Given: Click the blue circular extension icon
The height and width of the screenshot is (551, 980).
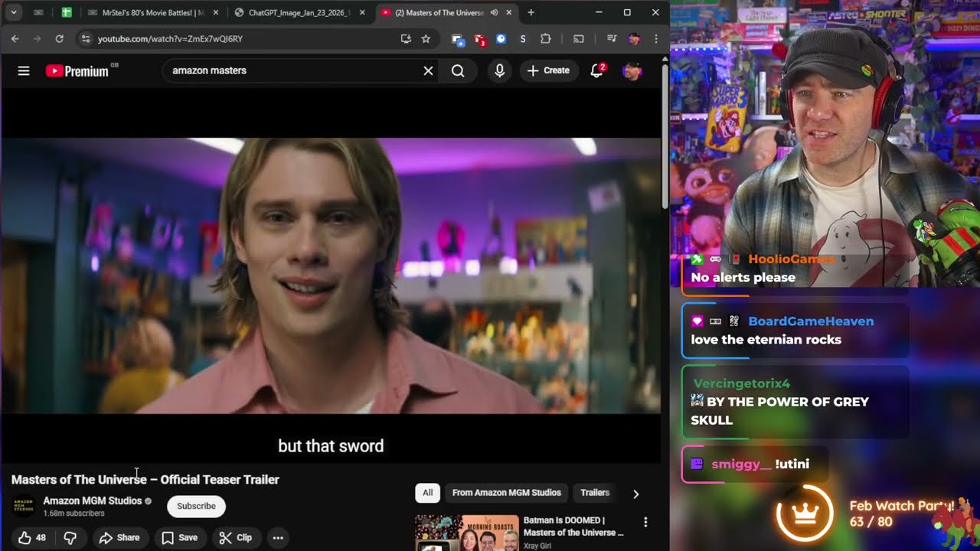Looking at the screenshot, I should point(501,38).
